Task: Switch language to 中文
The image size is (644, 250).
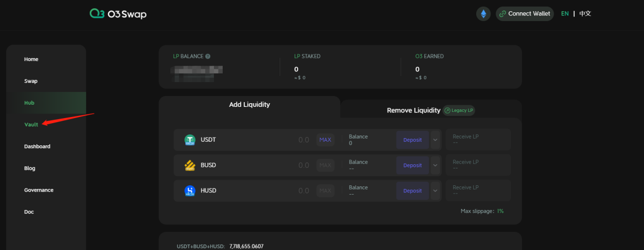Action: (585, 14)
